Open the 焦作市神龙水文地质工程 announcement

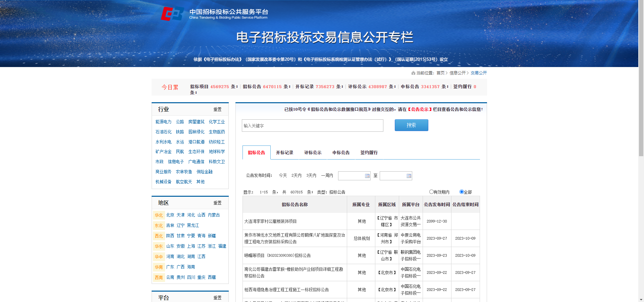point(294,238)
